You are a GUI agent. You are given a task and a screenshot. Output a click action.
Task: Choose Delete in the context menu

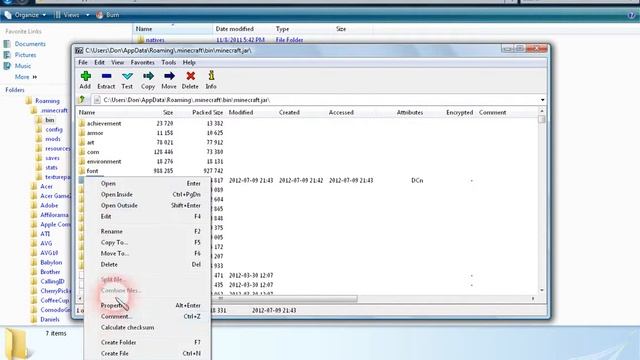148,264
